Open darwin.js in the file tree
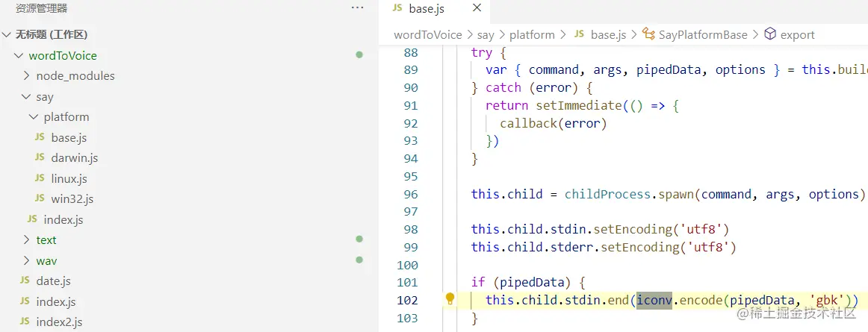 pyautogui.click(x=74, y=157)
